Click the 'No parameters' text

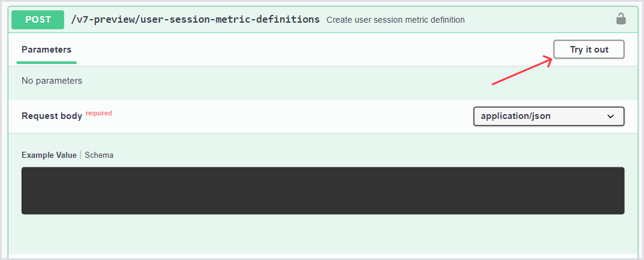(x=52, y=80)
